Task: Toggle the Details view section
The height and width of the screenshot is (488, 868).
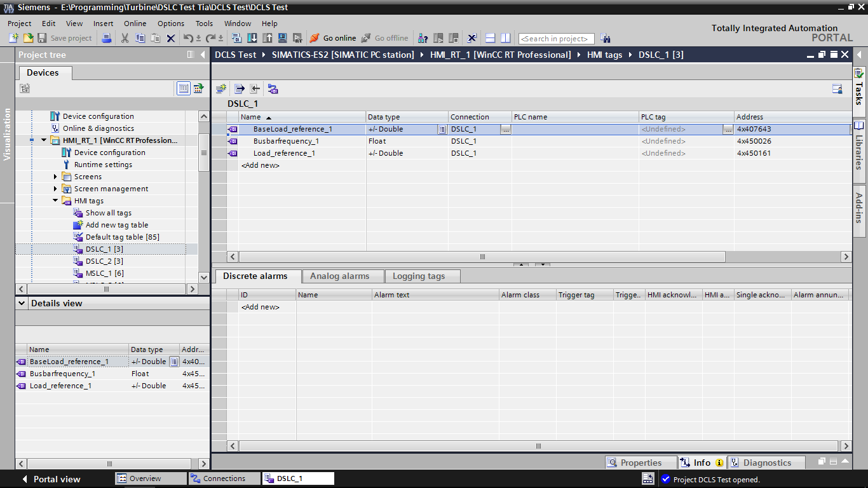Action: click(x=21, y=303)
